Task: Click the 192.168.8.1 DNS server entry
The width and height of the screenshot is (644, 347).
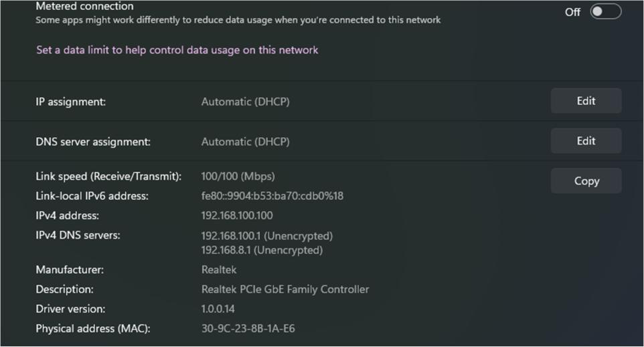Action: click(262, 251)
